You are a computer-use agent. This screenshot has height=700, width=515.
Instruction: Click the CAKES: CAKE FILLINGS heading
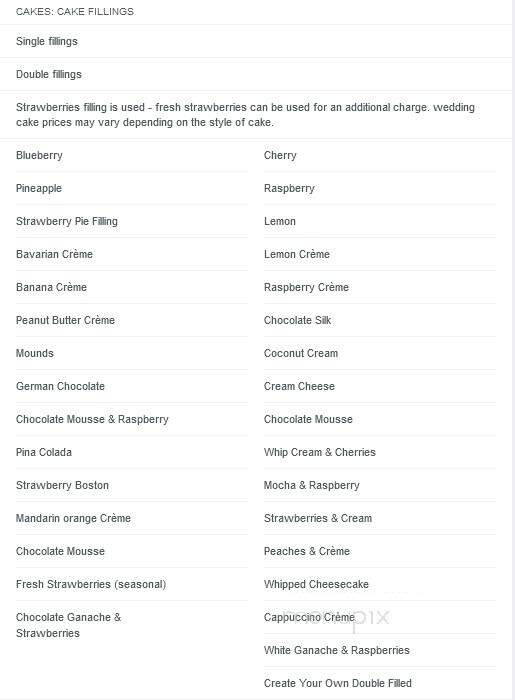click(75, 12)
